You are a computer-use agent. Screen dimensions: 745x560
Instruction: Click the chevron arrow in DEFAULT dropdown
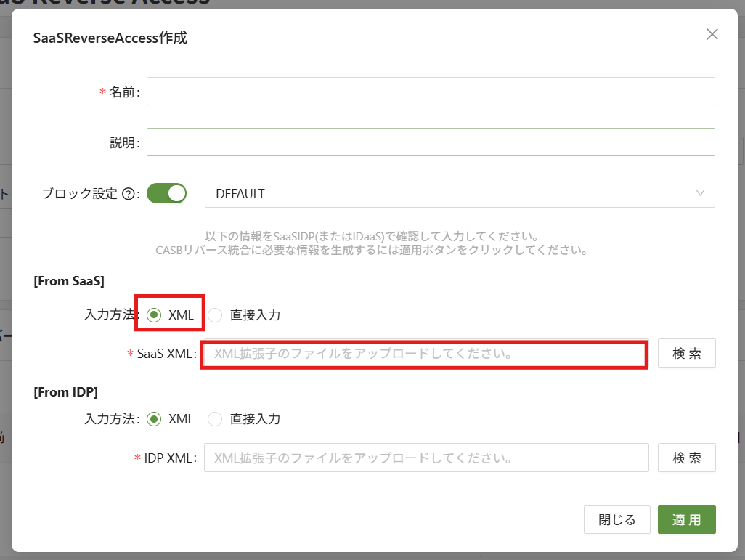click(x=700, y=193)
